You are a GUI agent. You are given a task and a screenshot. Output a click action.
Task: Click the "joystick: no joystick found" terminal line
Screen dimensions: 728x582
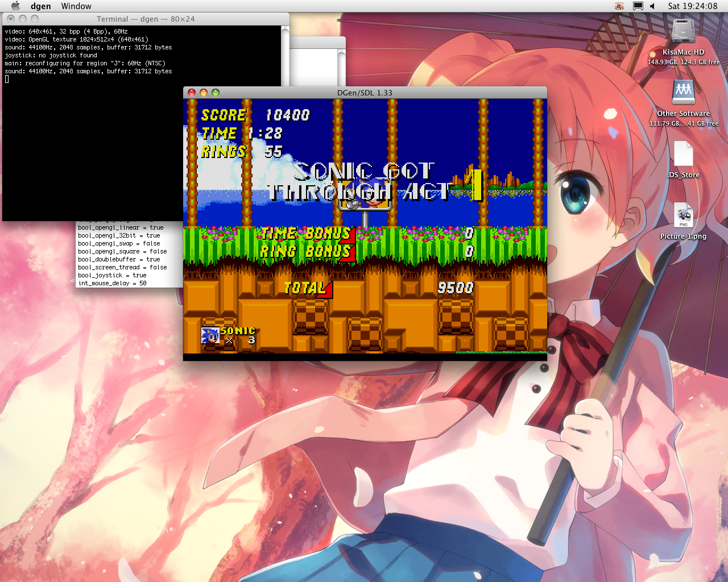point(51,55)
